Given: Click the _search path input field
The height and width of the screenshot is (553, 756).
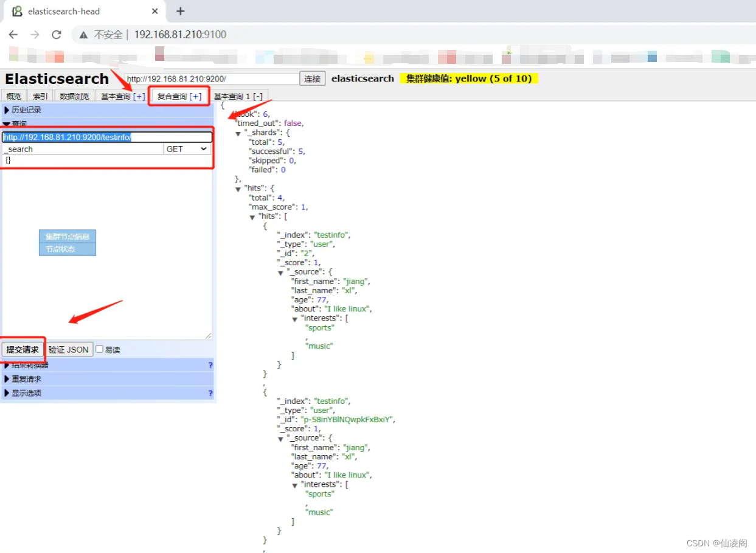Looking at the screenshot, I should (83, 149).
